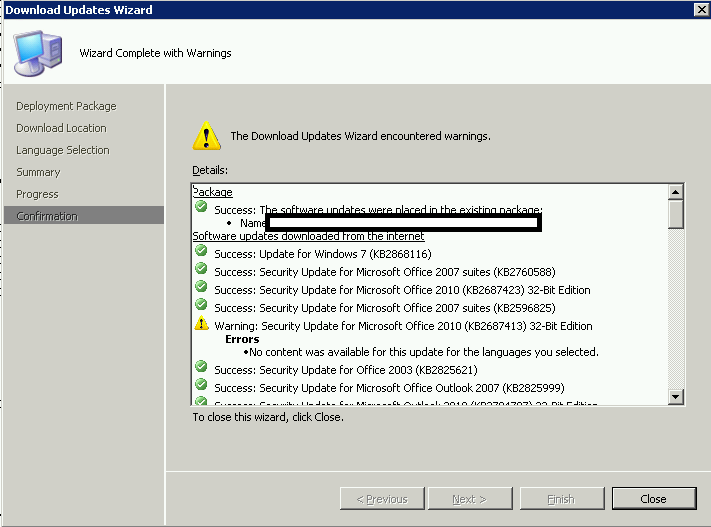Viewport: 711px width, 527px height.
Task: Click success check for Office 2003 KB2825621
Action: point(201,366)
